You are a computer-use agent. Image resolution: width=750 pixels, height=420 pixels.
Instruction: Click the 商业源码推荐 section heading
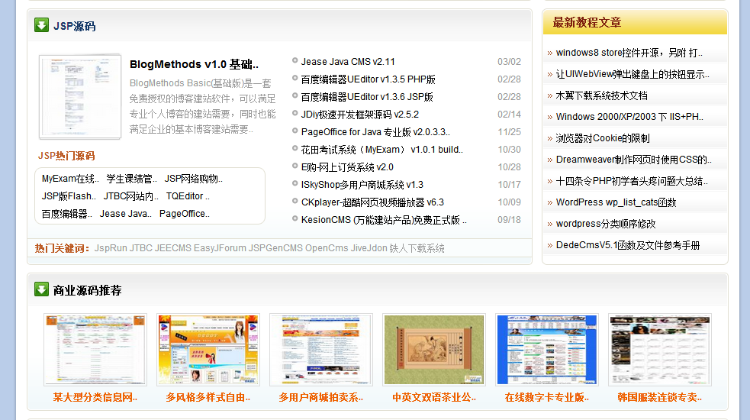coord(87,290)
